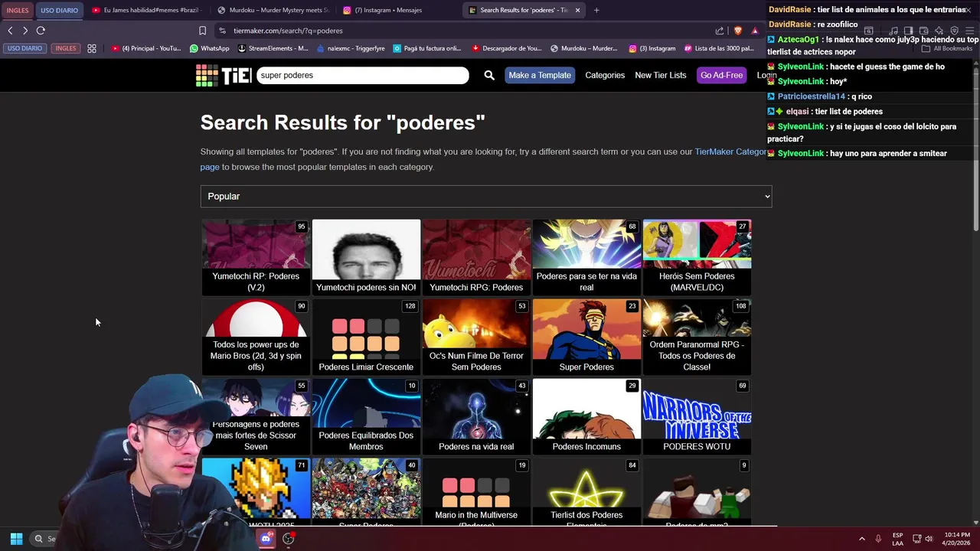Click the OBS icon in the taskbar
The height and width of the screenshot is (551, 980).
pyautogui.click(x=289, y=539)
